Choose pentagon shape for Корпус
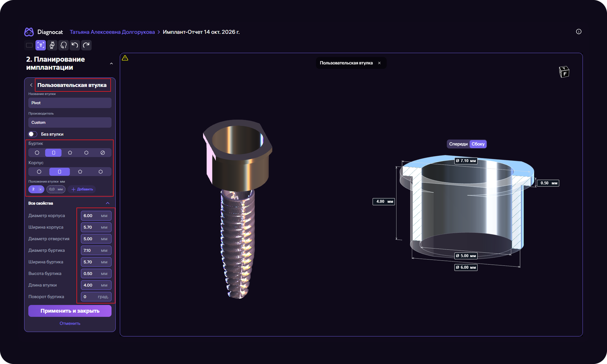The height and width of the screenshot is (364, 607). [x=80, y=172]
